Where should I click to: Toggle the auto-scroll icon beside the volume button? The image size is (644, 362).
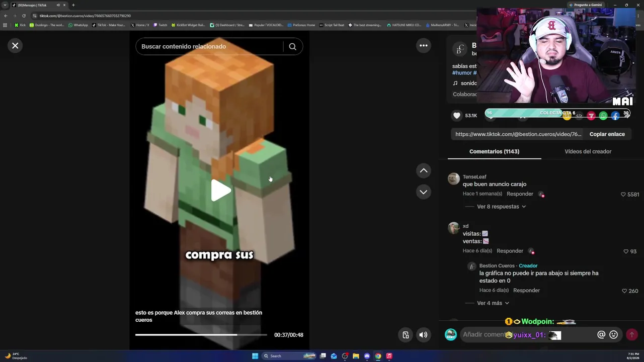pyautogui.click(x=406, y=335)
